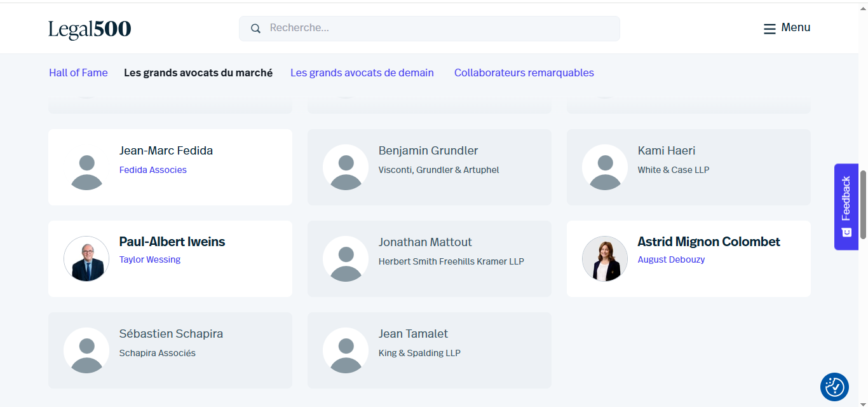Click Benjamin Grundler's avatar placeholder

346,167
